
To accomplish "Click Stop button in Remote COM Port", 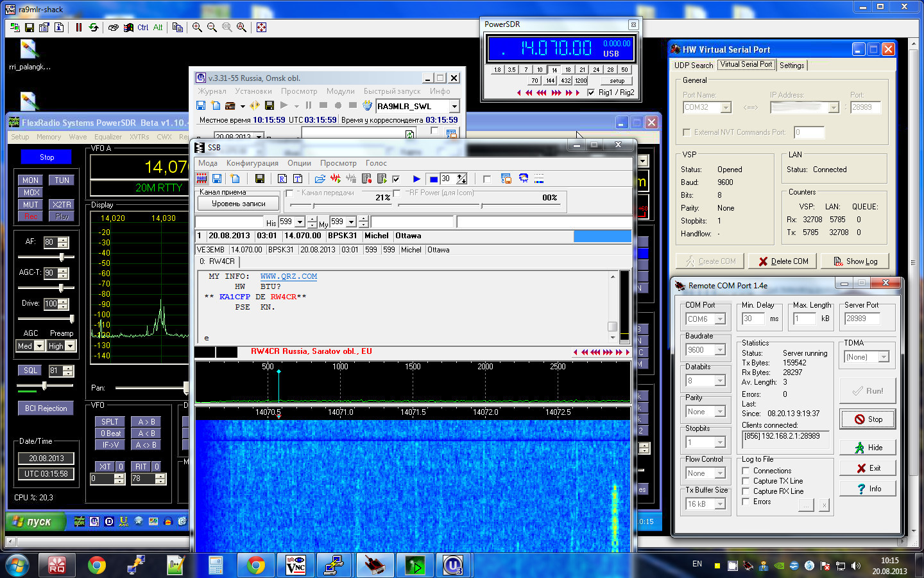I will [x=868, y=419].
